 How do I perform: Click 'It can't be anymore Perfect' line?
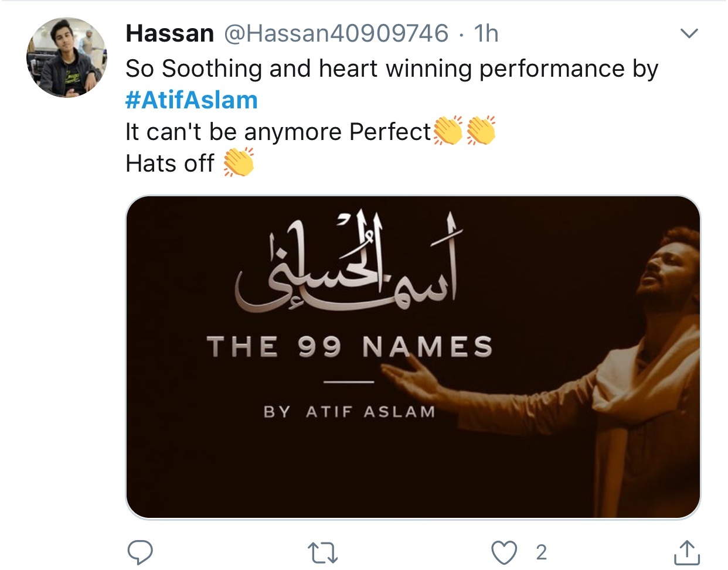(x=278, y=132)
